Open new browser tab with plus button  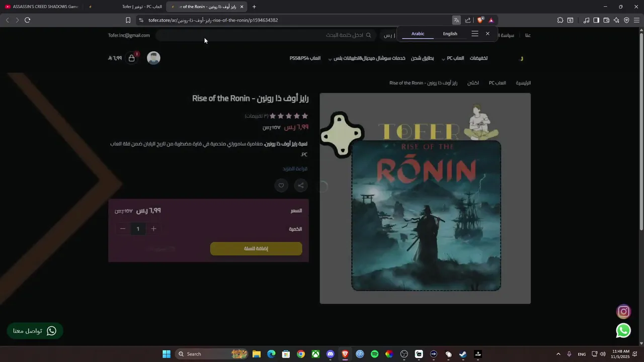pos(254,7)
